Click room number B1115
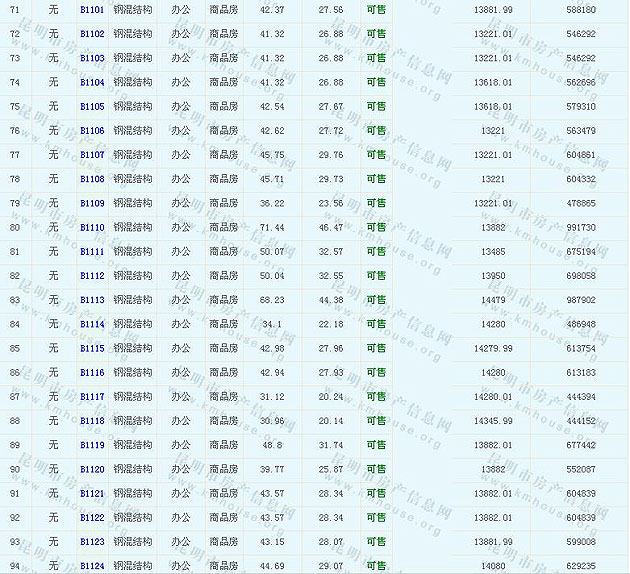This screenshot has width=630, height=574. (92, 348)
